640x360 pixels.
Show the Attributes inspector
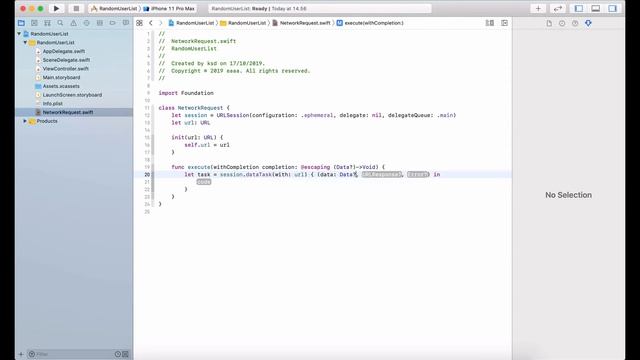point(588,23)
